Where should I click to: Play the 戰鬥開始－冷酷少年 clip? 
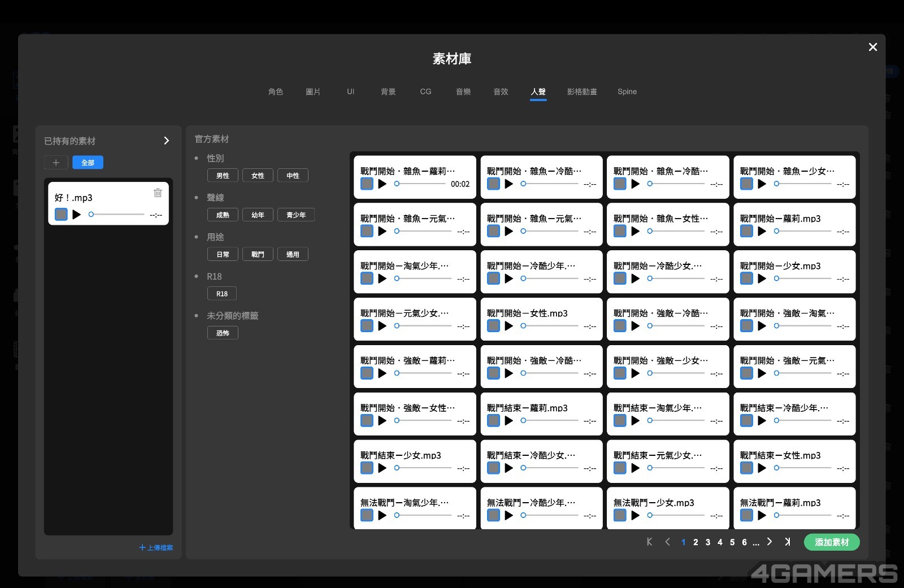tap(509, 278)
